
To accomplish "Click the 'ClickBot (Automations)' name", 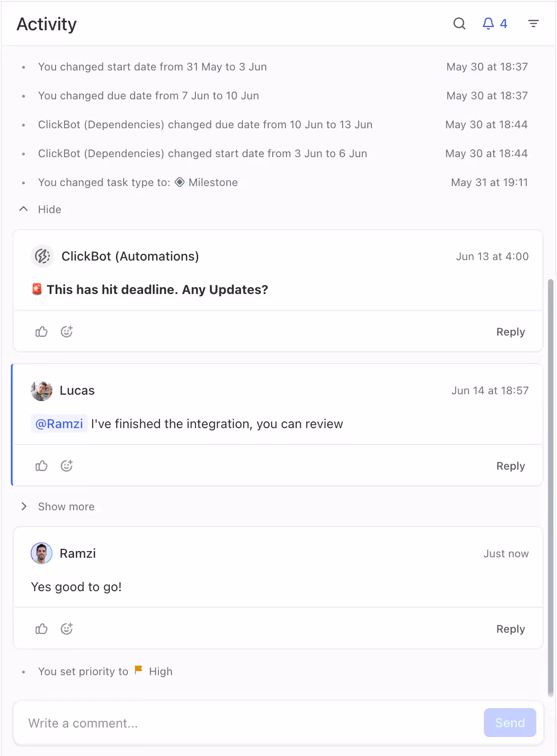I will [130, 257].
